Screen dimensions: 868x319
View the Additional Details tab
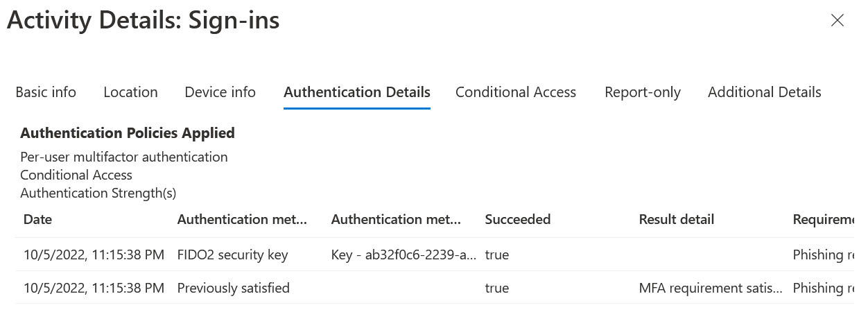tap(764, 92)
